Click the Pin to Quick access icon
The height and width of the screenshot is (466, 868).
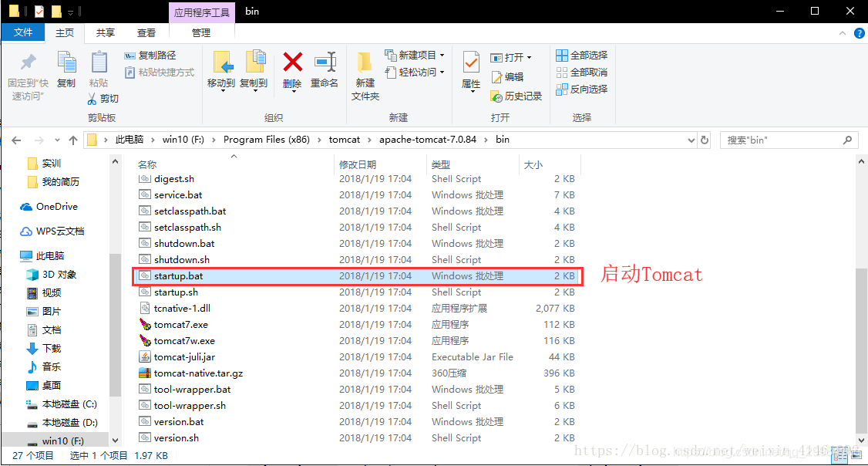tap(29, 62)
